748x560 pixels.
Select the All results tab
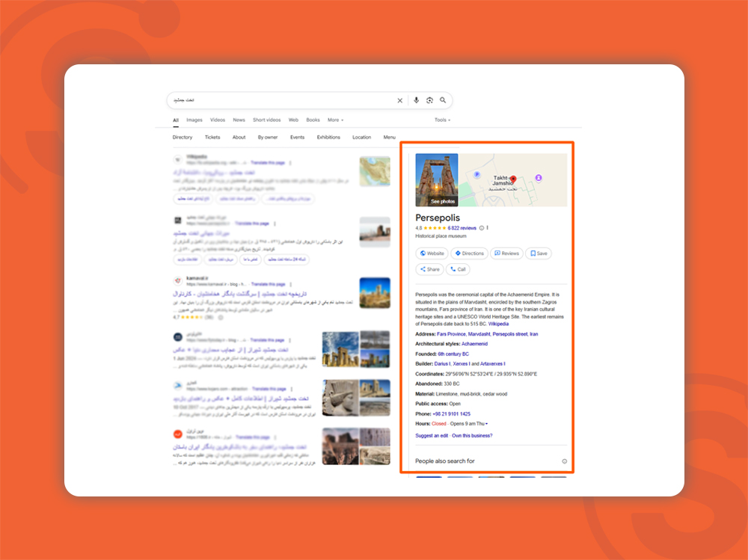point(176,120)
